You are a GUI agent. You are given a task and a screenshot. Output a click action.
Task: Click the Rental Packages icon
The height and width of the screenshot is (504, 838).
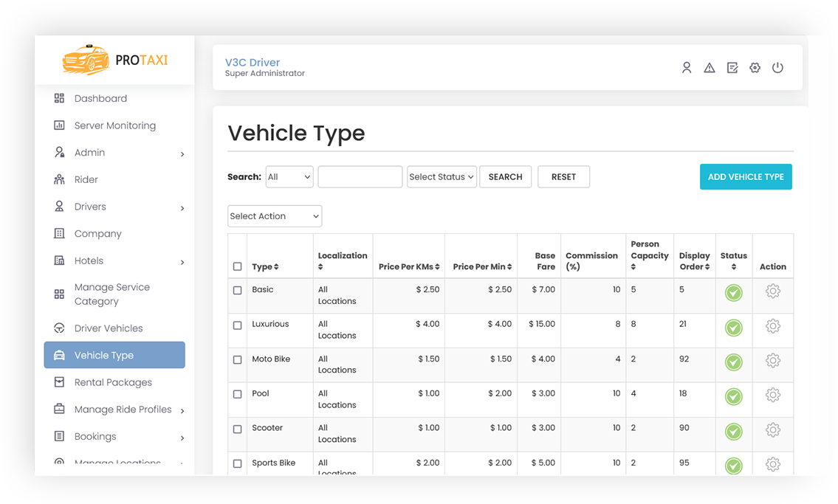[59, 382]
